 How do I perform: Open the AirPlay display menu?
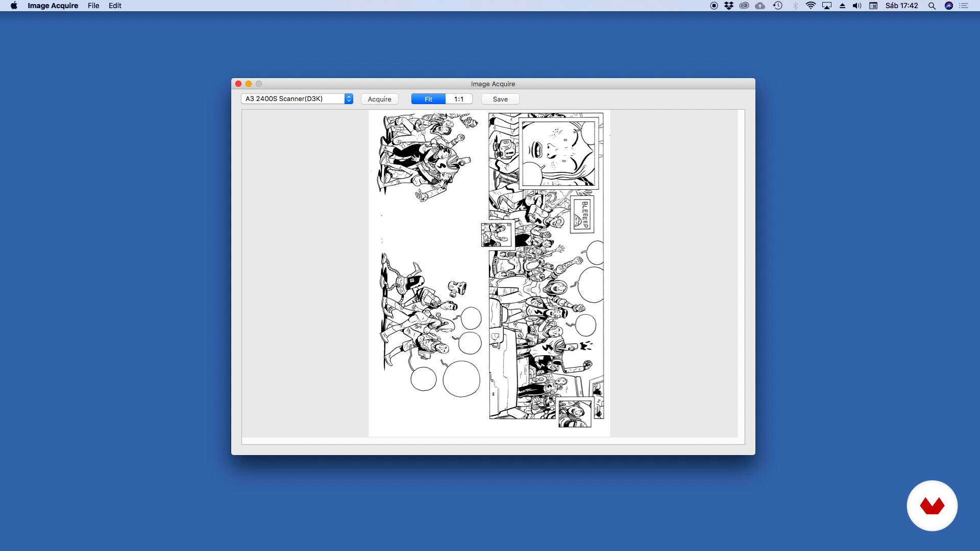tap(827, 6)
